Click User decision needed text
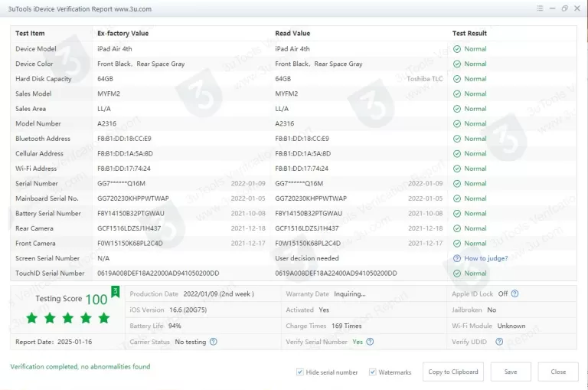588x390 pixels. pos(307,258)
